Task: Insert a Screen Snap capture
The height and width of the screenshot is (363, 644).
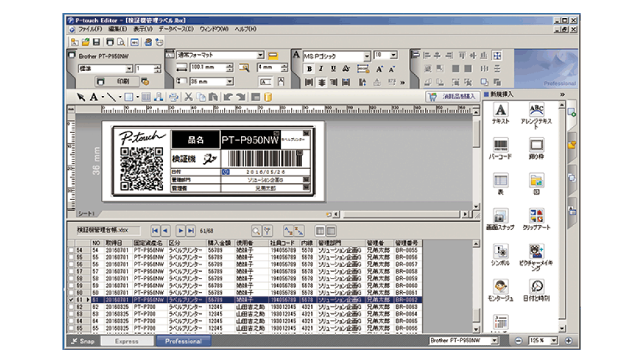Action: pos(500,219)
